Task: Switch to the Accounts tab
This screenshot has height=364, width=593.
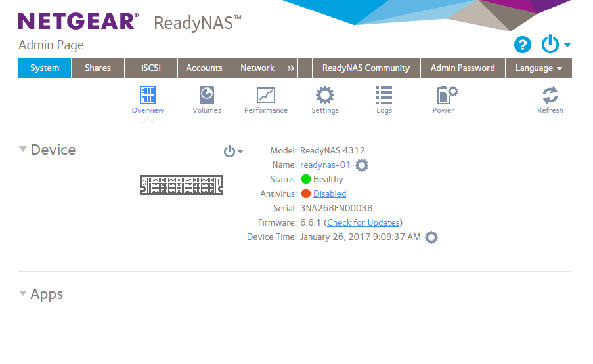Action: coord(204,68)
